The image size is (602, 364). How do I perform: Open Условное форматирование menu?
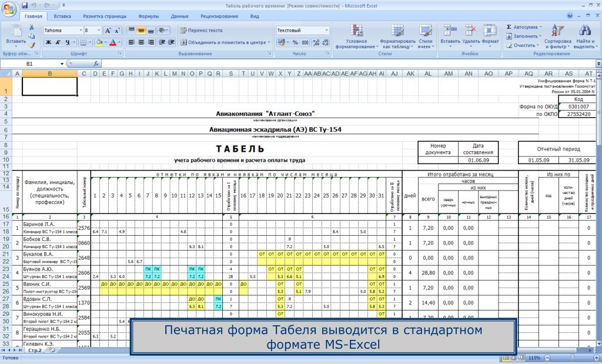tap(357, 36)
